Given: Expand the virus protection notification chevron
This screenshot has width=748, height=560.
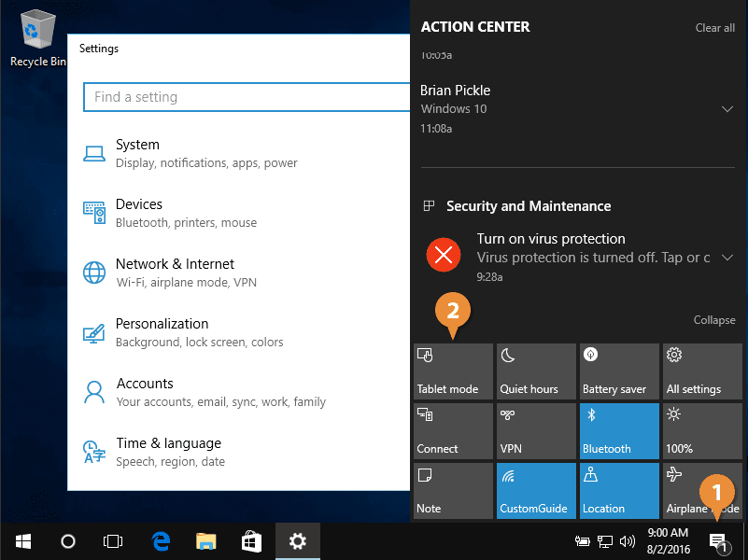Looking at the screenshot, I should point(727,257).
